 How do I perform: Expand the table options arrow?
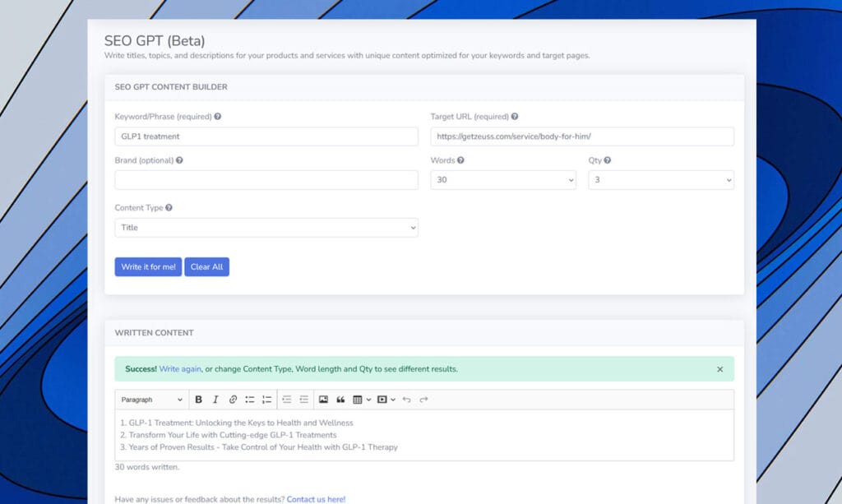[x=368, y=400]
